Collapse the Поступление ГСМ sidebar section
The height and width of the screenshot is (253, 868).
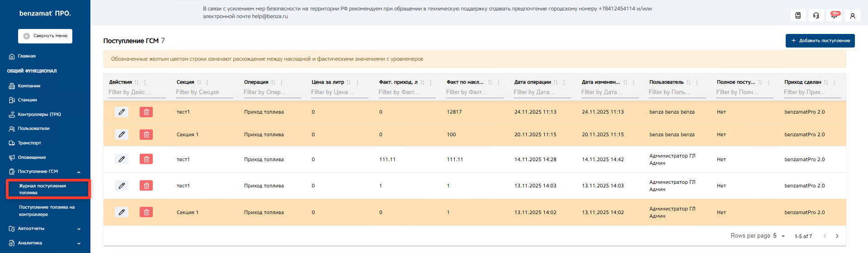pos(79,172)
